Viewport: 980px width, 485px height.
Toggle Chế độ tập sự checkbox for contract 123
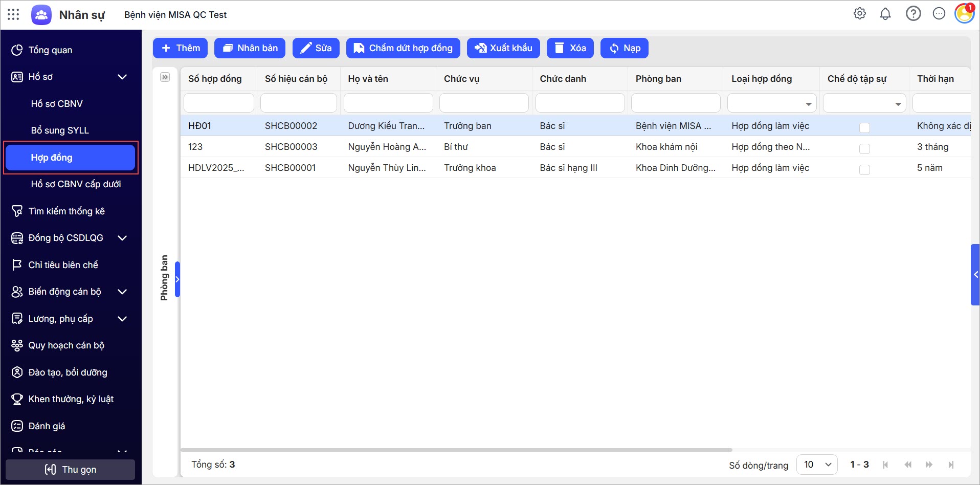[x=864, y=148]
